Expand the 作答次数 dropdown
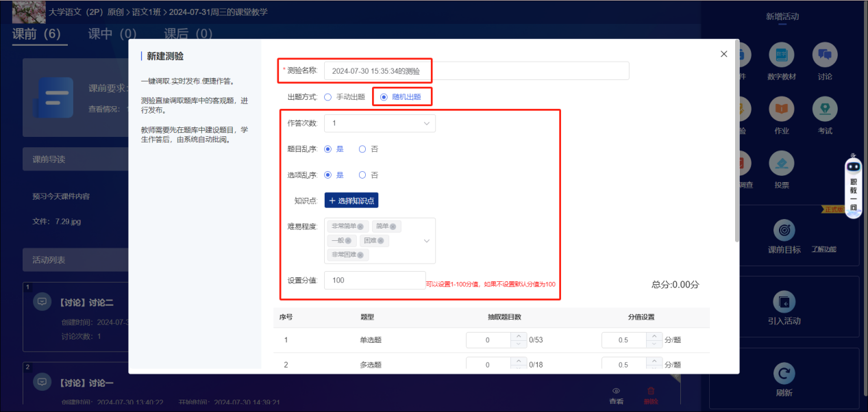868x412 pixels. click(x=380, y=123)
